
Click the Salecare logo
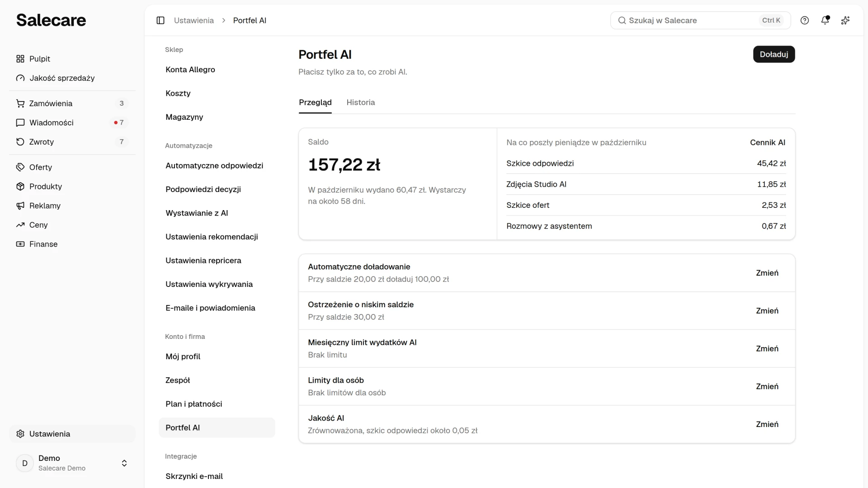(51, 20)
